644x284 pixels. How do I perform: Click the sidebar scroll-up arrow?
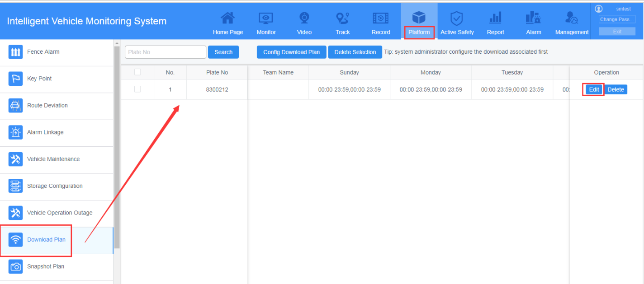click(x=117, y=43)
